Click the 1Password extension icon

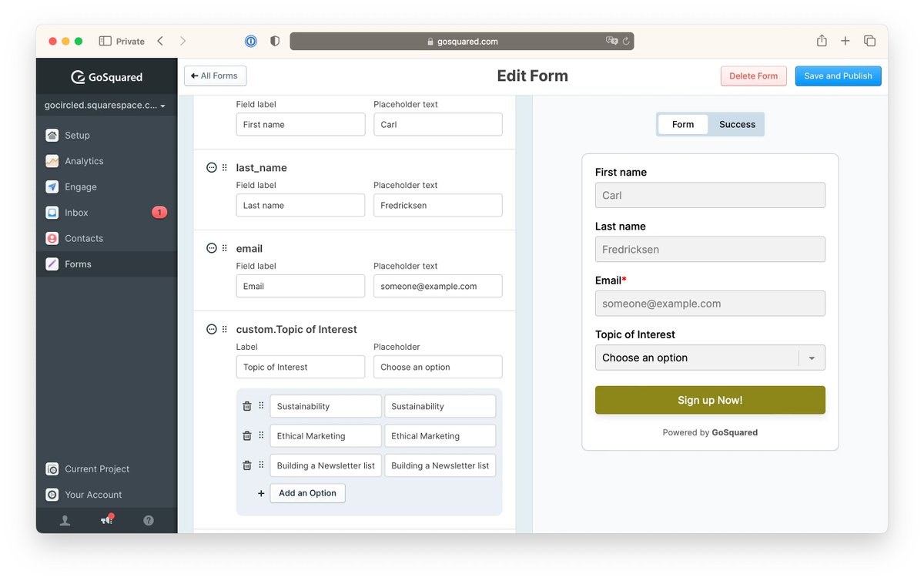point(251,42)
